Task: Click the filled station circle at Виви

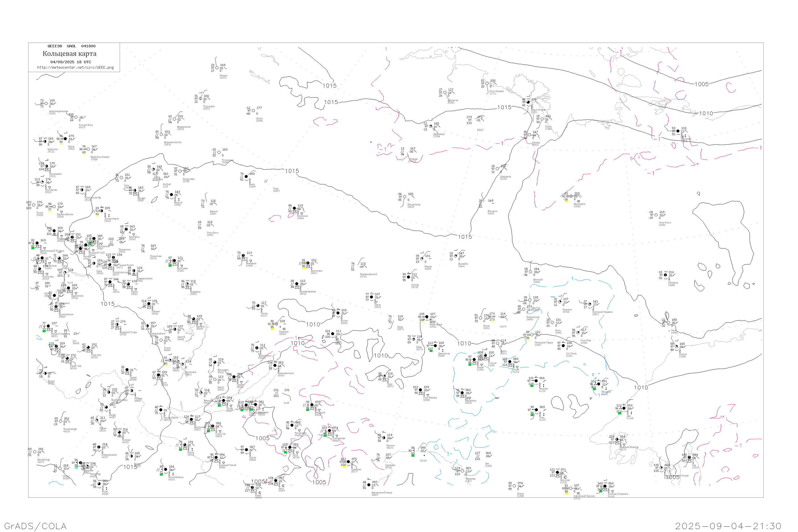Action: pos(246,177)
